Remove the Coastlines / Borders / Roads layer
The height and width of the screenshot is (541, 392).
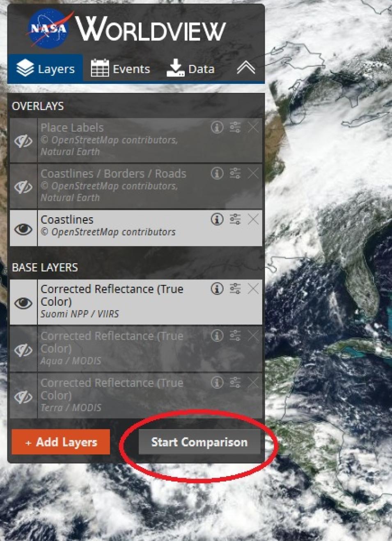253,173
